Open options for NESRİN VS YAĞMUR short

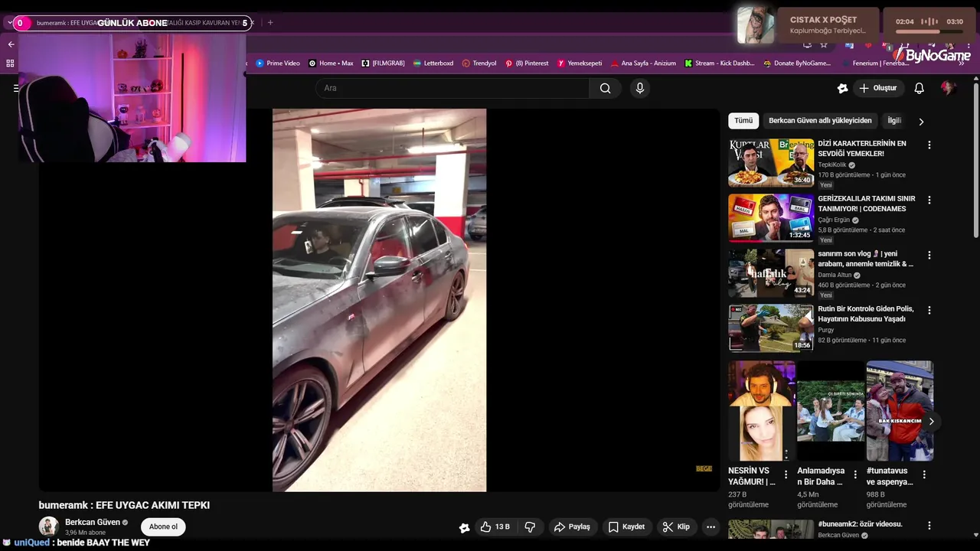(x=786, y=474)
